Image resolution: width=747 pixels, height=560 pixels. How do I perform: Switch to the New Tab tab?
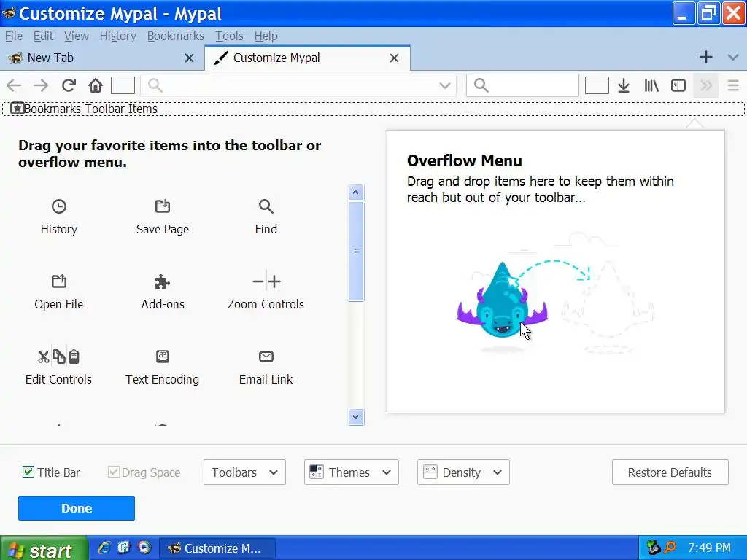(x=102, y=58)
